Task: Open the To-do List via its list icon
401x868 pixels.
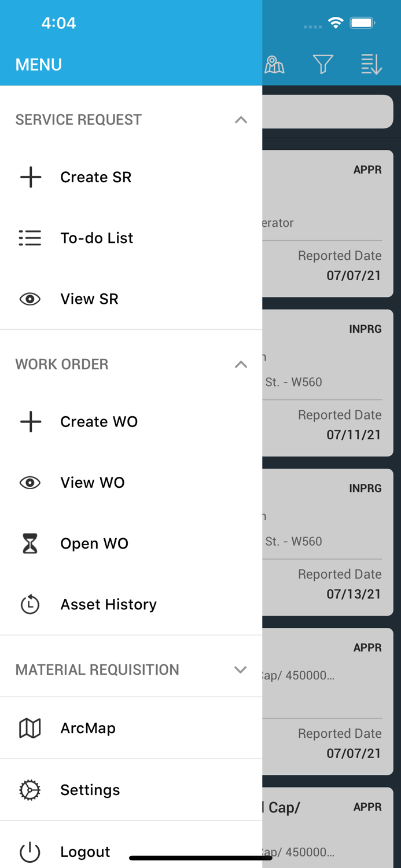Action: point(30,238)
